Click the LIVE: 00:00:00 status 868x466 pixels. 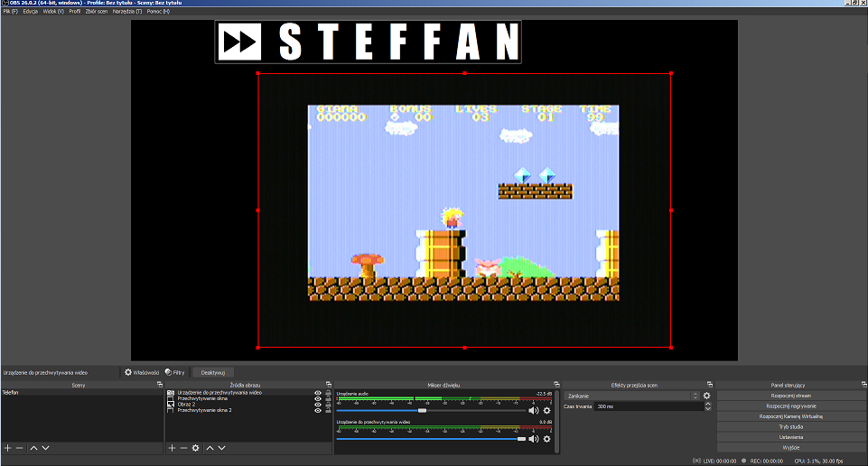[x=714, y=461]
